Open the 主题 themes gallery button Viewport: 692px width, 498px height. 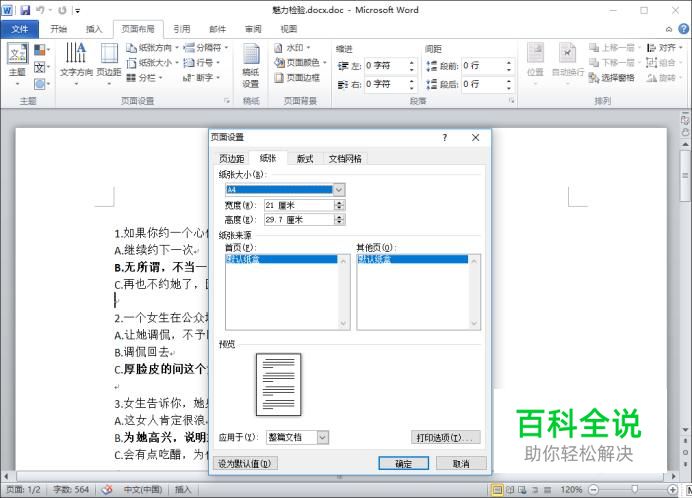pos(17,64)
